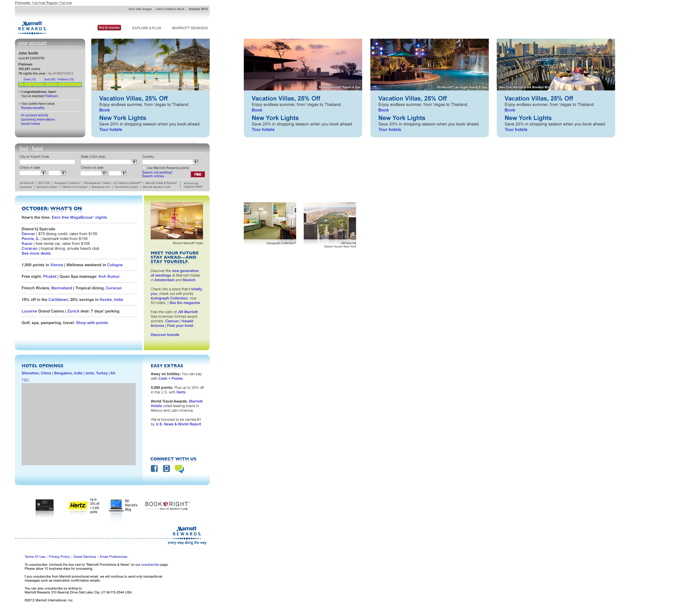This screenshot has height=609, width=700.
Task: Click the Facebook icon under Connect With Us
Action: (154, 469)
